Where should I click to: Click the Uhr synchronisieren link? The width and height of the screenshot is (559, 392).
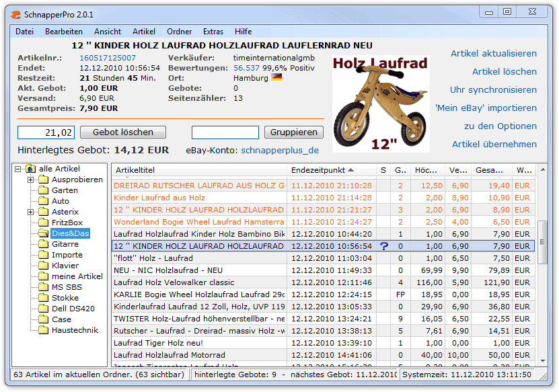tap(493, 90)
